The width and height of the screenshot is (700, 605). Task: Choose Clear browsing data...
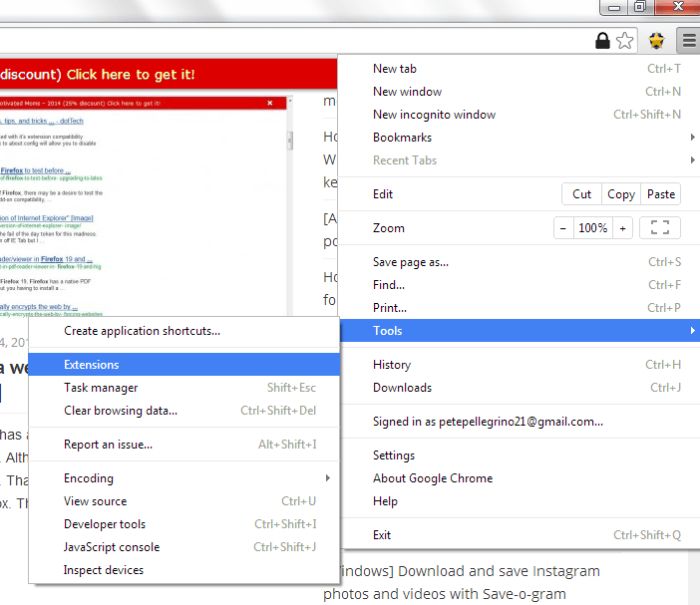(121, 411)
